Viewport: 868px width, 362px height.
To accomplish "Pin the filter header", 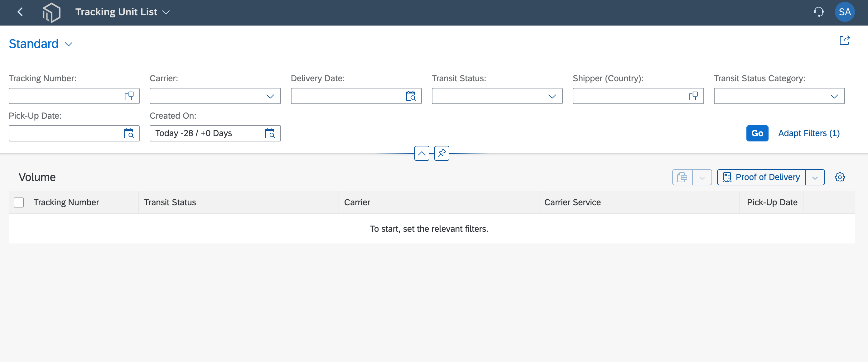I will tap(441, 153).
